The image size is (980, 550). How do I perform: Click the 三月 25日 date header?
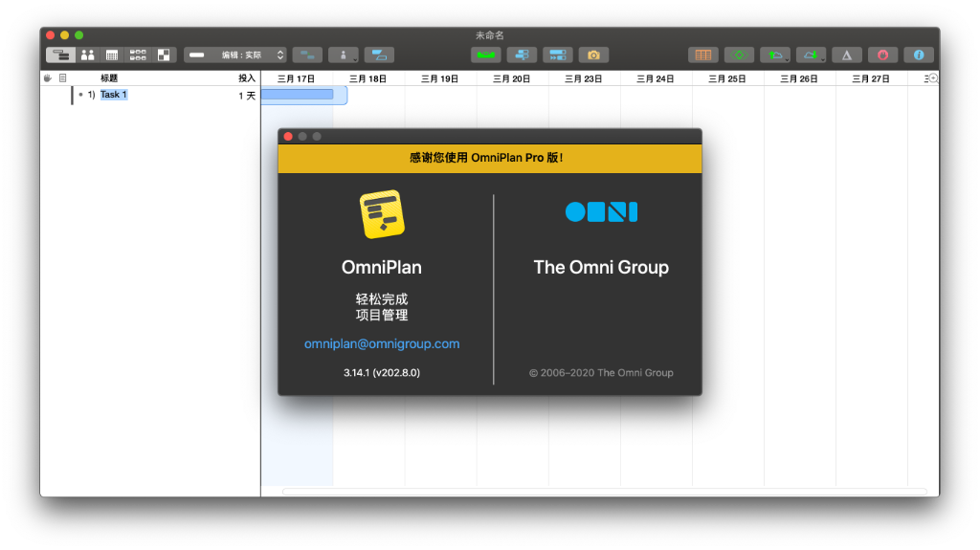click(727, 78)
